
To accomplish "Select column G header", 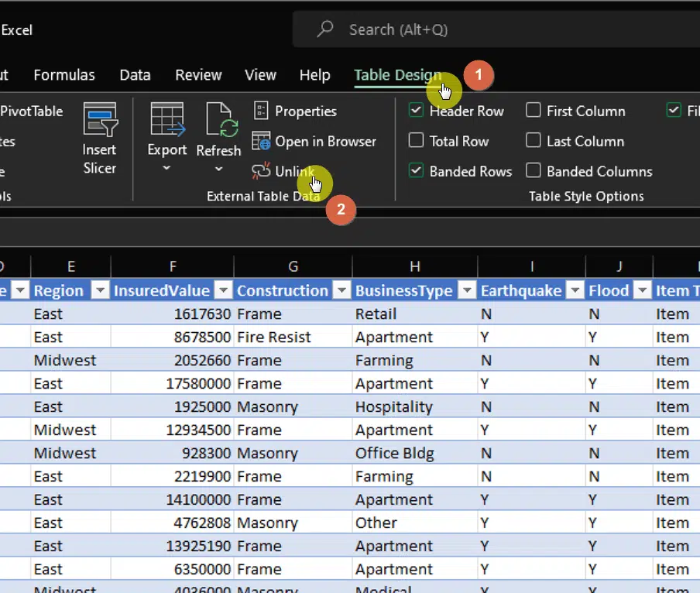I will click(x=293, y=266).
